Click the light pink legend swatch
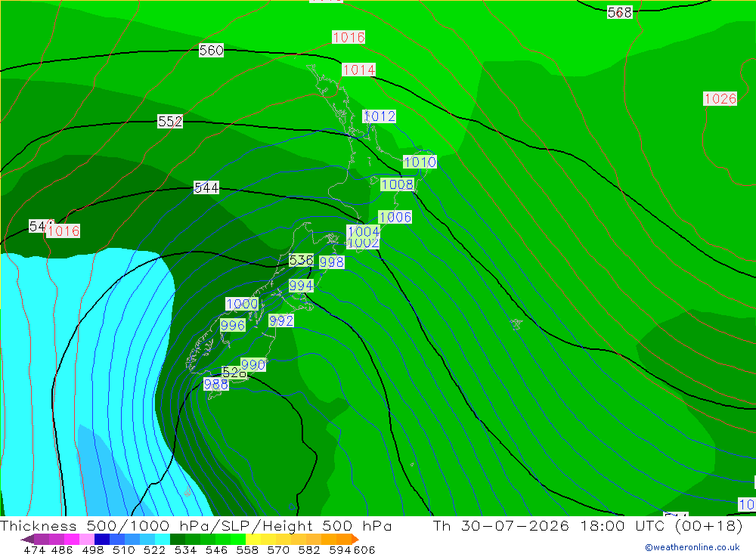 87,539
